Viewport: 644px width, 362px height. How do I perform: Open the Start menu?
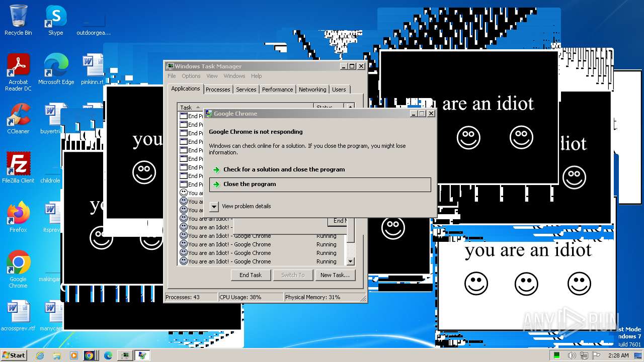[x=14, y=355]
